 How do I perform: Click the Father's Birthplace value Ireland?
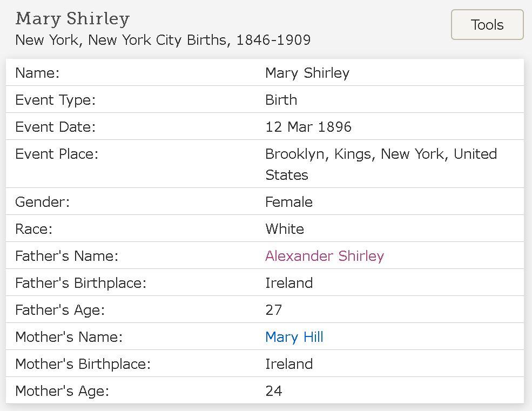point(288,283)
